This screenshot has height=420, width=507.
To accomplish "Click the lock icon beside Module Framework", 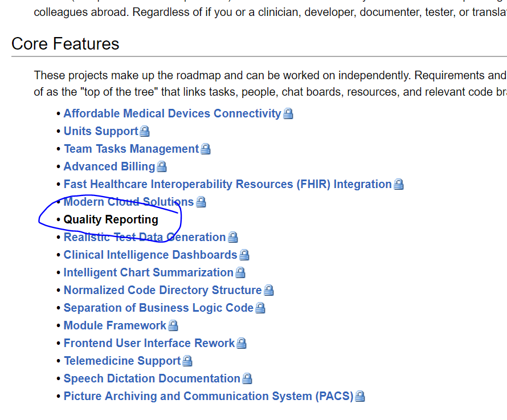I will pyautogui.click(x=173, y=325).
